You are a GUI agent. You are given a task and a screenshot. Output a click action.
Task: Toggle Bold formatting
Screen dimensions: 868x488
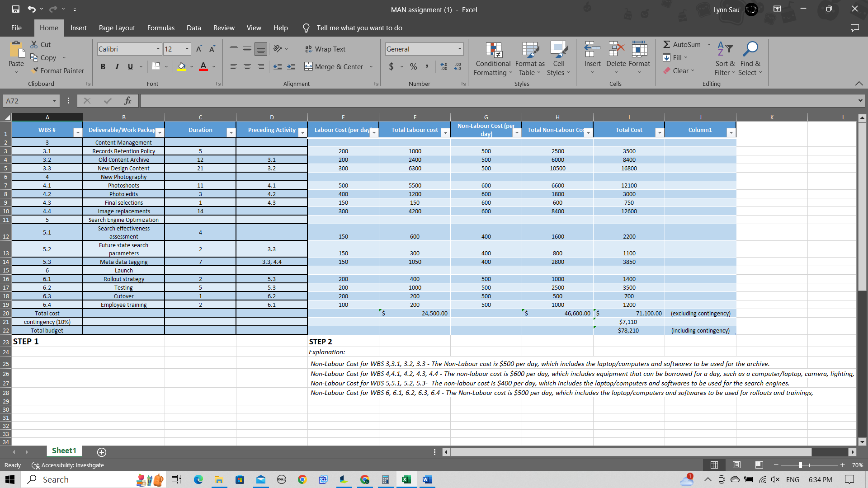pos(103,66)
